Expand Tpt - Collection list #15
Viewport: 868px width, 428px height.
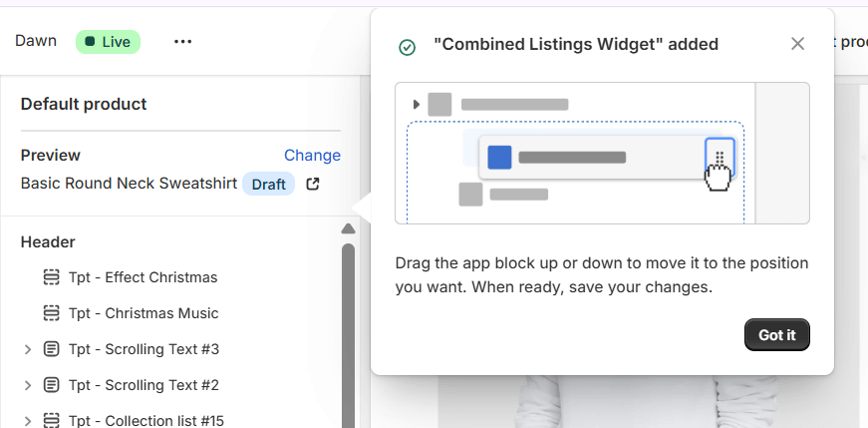[x=28, y=420]
